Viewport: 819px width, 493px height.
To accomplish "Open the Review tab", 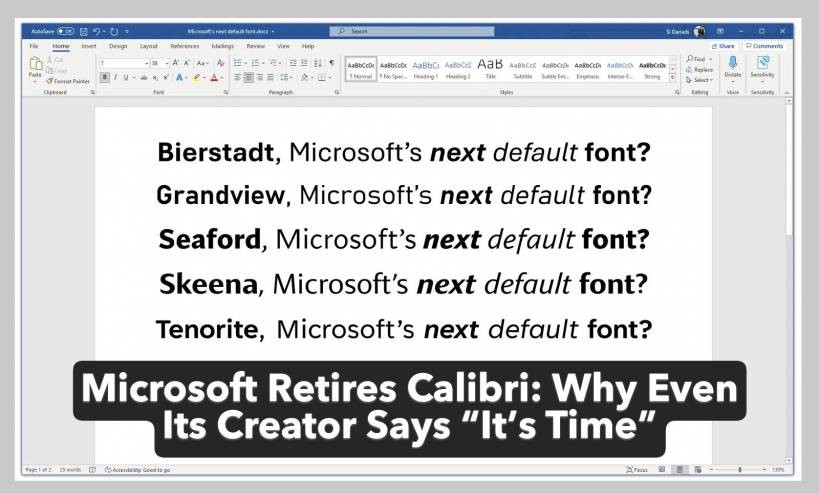I will pyautogui.click(x=256, y=46).
